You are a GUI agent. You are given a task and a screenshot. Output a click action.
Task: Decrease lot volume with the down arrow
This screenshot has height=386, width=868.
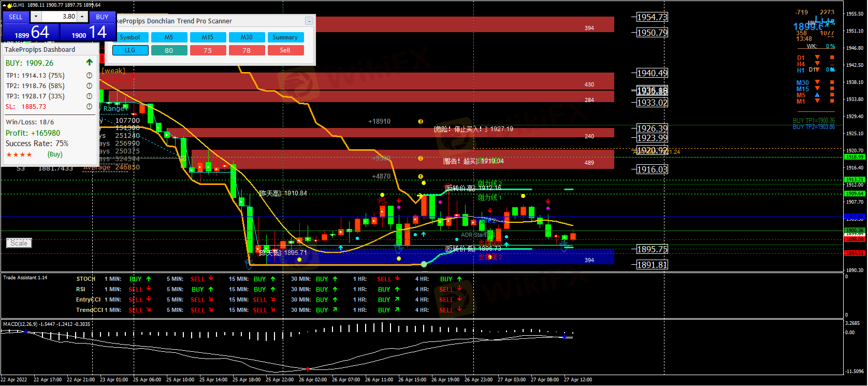36,17
